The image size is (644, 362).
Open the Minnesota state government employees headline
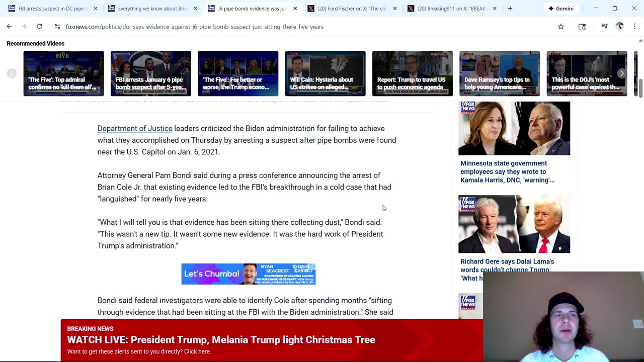pyautogui.click(x=507, y=172)
